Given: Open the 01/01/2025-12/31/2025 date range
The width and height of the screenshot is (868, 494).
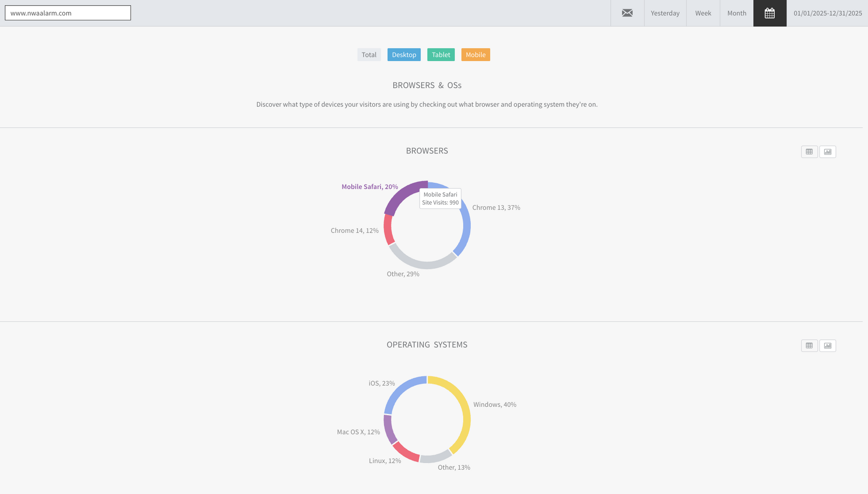Looking at the screenshot, I should click(827, 13).
